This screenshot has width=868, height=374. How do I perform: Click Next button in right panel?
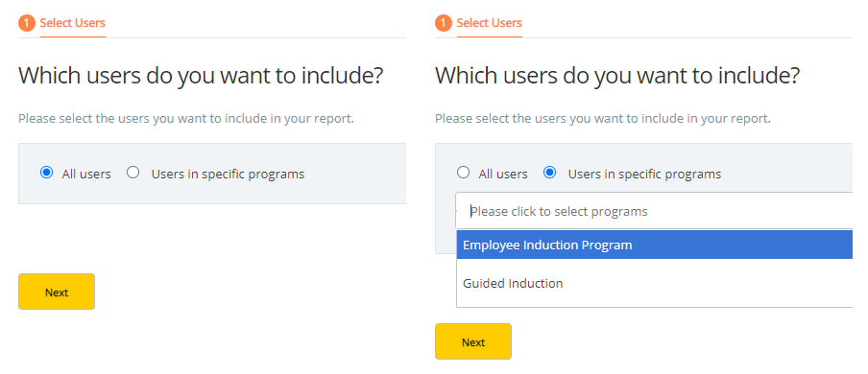(x=473, y=341)
